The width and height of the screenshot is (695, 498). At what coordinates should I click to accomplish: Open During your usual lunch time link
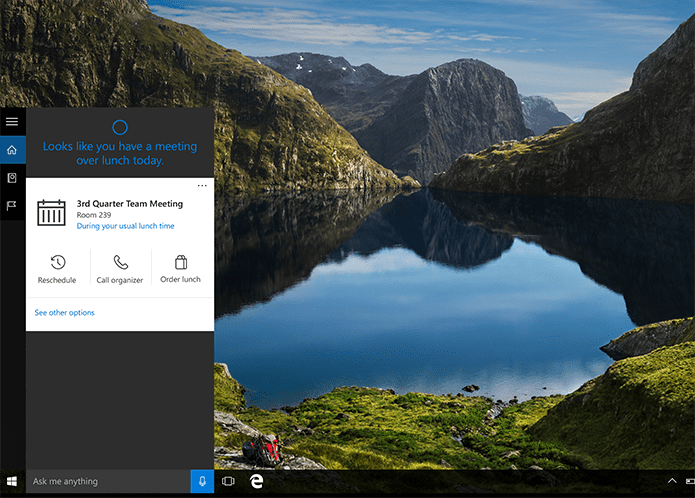coord(125,226)
